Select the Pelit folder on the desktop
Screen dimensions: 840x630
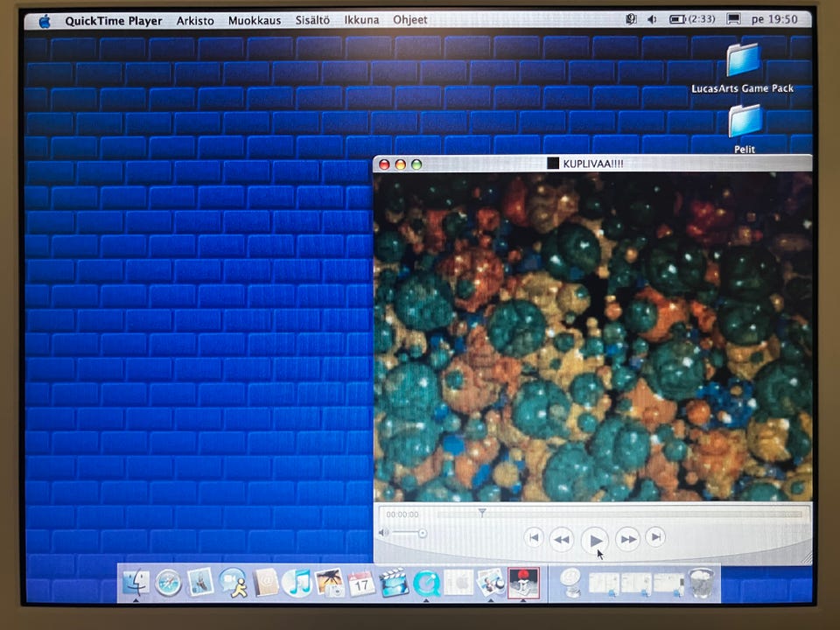pyautogui.click(x=745, y=129)
